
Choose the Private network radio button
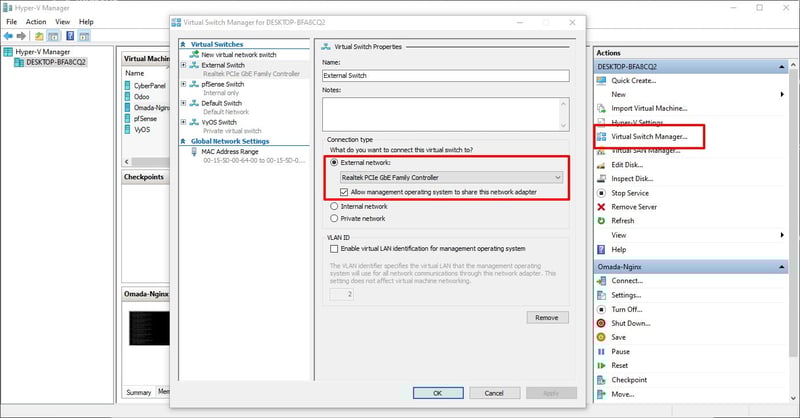[x=334, y=217]
